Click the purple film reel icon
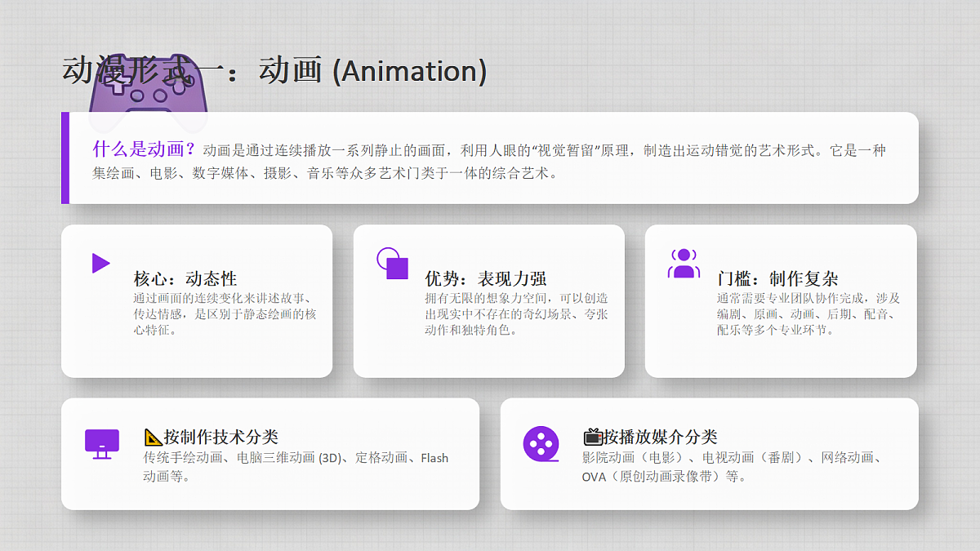Viewport: 980px width, 551px height. coord(541,444)
